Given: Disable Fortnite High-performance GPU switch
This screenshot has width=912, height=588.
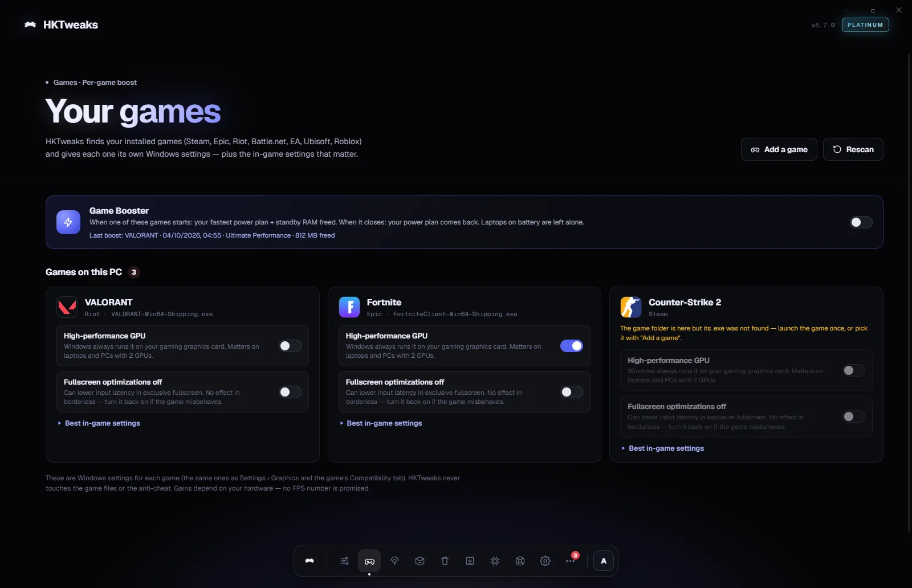Looking at the screenshot, I should coord(572,346).
